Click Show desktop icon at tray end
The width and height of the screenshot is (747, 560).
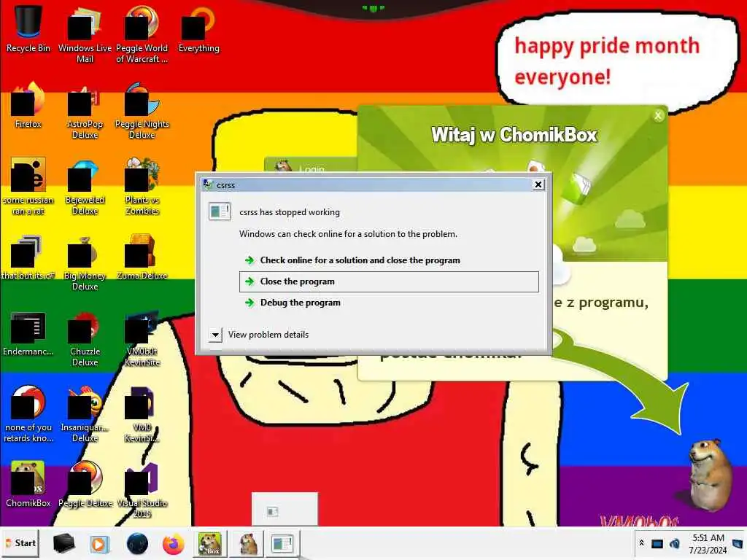click(738, 543)
